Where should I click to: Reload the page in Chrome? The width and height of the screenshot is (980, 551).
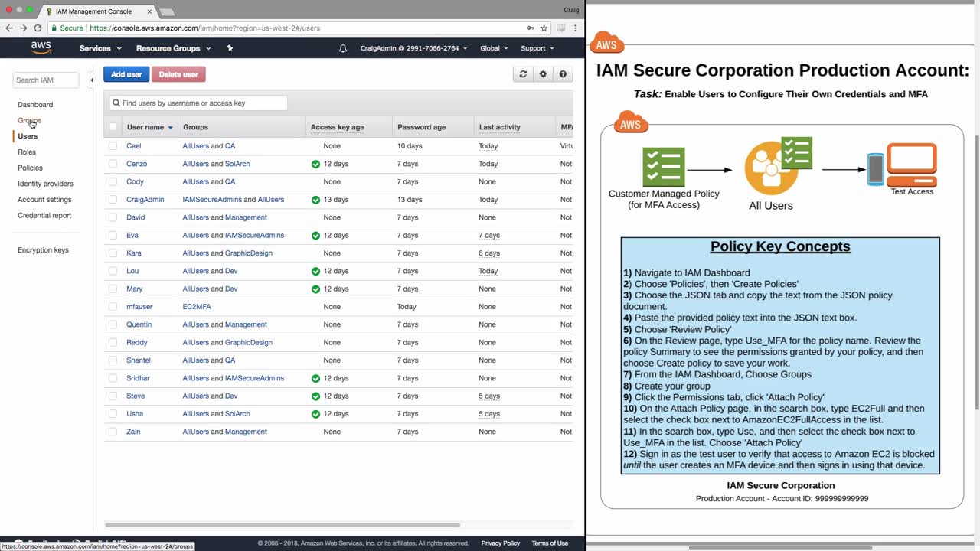point(38,28)
